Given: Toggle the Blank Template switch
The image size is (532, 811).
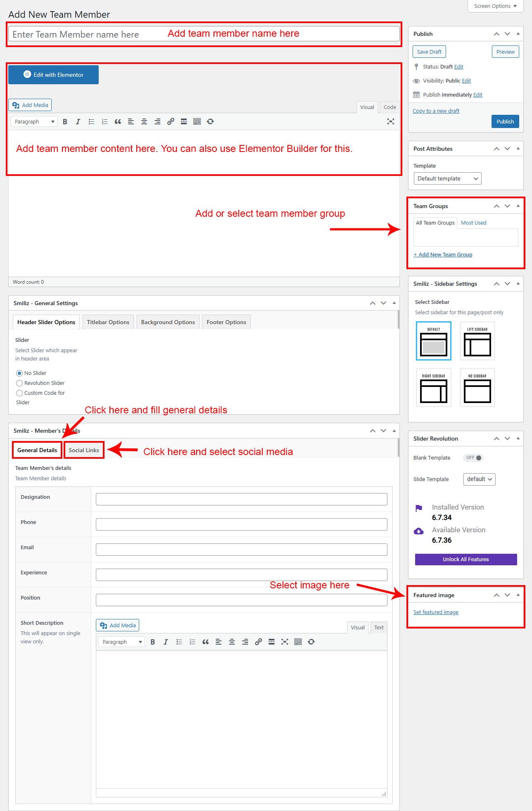Looking at the screenshot, I should pyautogui.click(x=473, y=458).
